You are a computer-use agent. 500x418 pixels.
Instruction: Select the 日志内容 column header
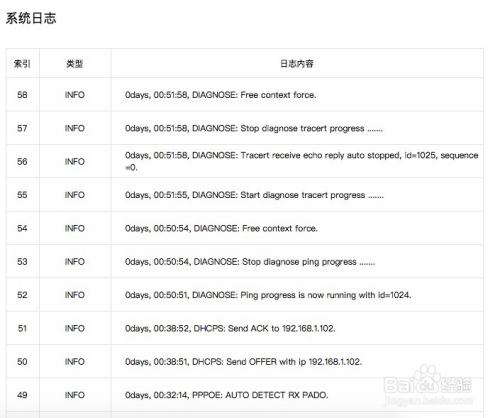pos(297,64)
